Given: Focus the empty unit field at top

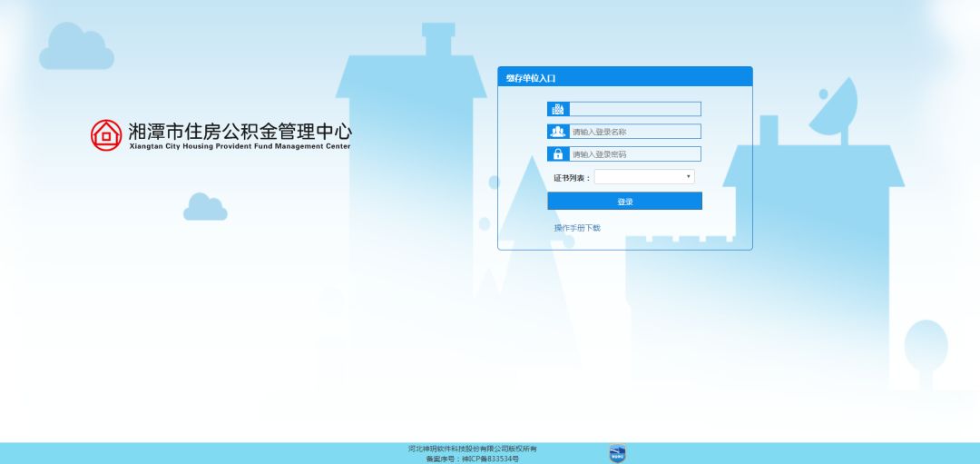Looking at the screenshot, I should coord(634,109).
